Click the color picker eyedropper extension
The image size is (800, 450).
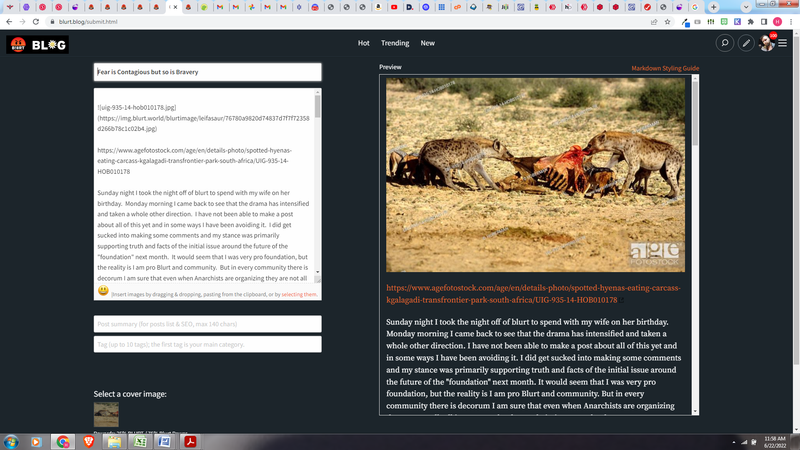pos(685,22)
